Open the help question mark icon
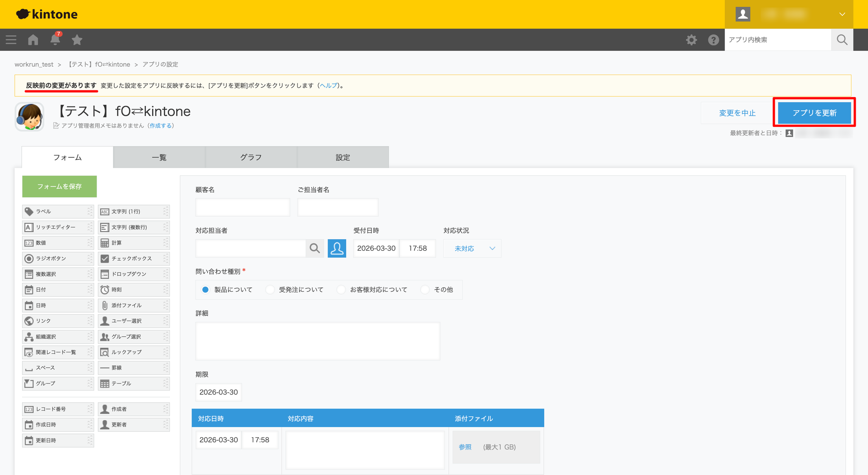 tap(713, 40)
